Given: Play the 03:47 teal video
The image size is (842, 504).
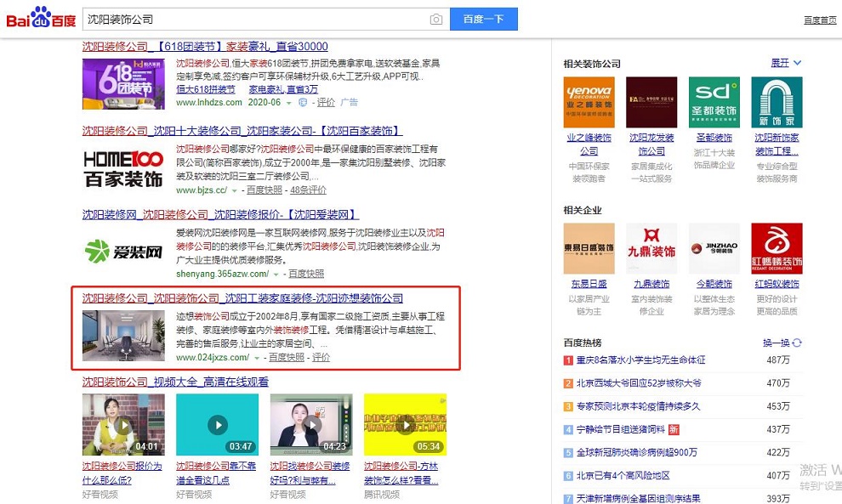Looking at the screenshot, I should [x=218, y=425].
